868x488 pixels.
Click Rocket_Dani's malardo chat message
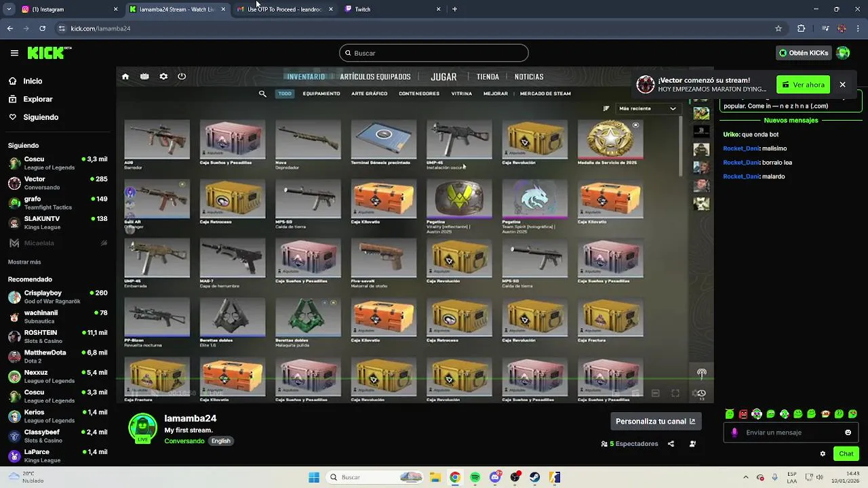coord(754,177)
